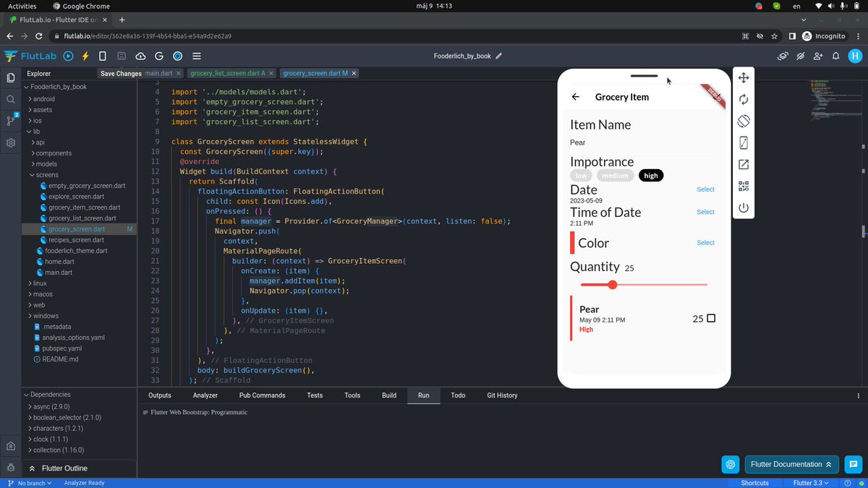
Task: Click the Item Name field containing Pear
Action: pyautogui.click(x=643, y=143)
